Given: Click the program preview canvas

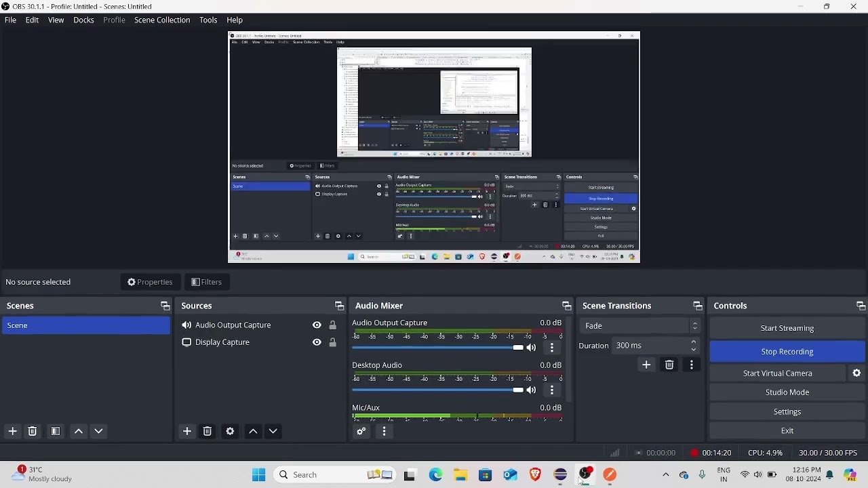Looking at the screenshot, I should (x=434, y=147).
